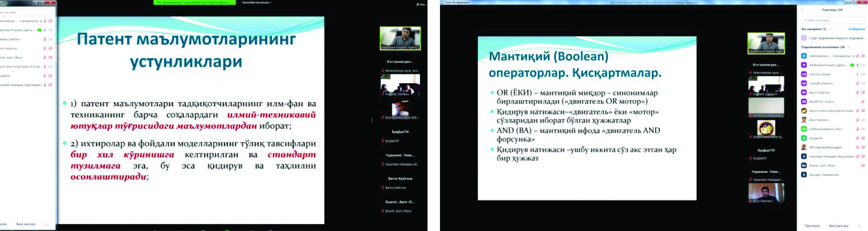Viewport: 868px width, 231px height.
Task: Toggle the muted mic for Нуралиев Неккадам in right panel
Action: pos(857,156)
